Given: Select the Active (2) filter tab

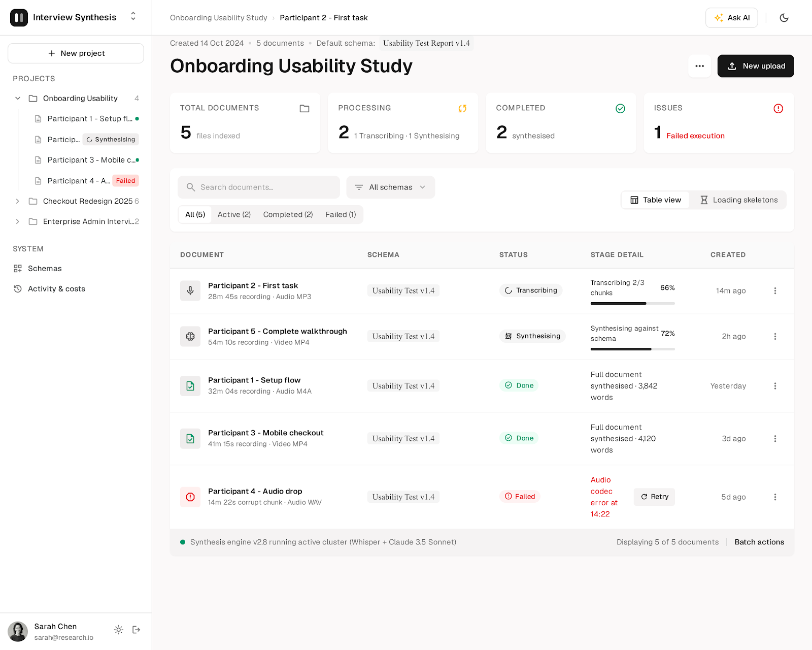Looking at the screenshot, I should tap(234, 215).
